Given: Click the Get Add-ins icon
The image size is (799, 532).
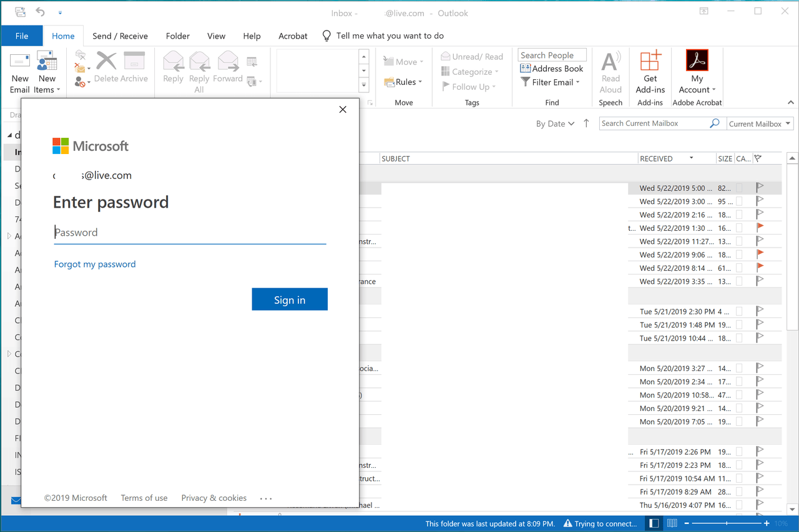Looking at the screenshot, I should (650, 60).
